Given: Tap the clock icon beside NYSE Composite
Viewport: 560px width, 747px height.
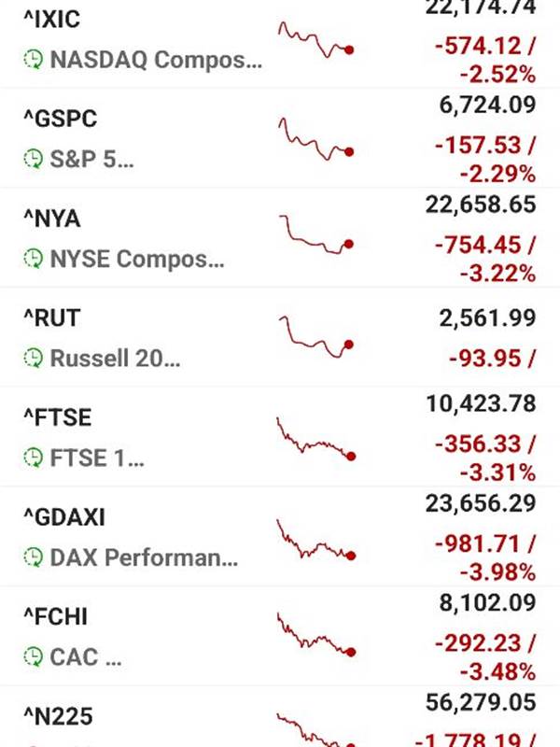Looking at the screenshot, I should [34, 259].
